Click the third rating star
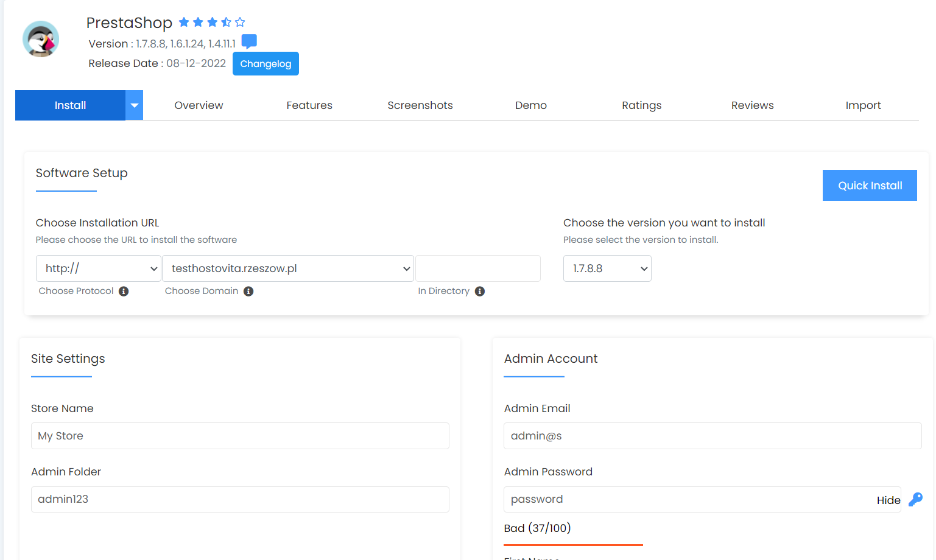This screenshot has height=560, width=936. click(x=212, y=23)
